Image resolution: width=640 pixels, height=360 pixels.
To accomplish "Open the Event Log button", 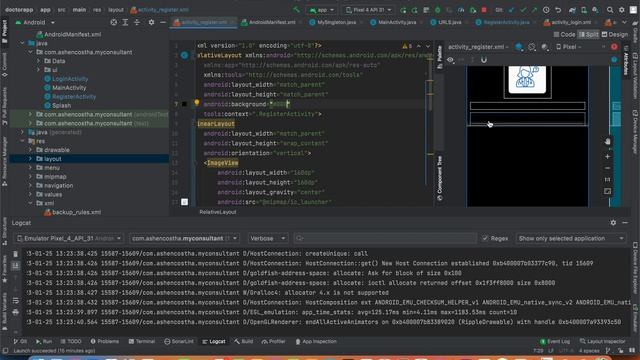I will [x=555, y=341].
